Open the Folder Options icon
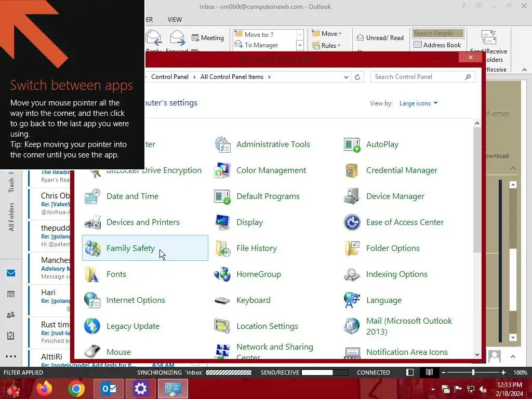532x399 pixels. [352, 248]
